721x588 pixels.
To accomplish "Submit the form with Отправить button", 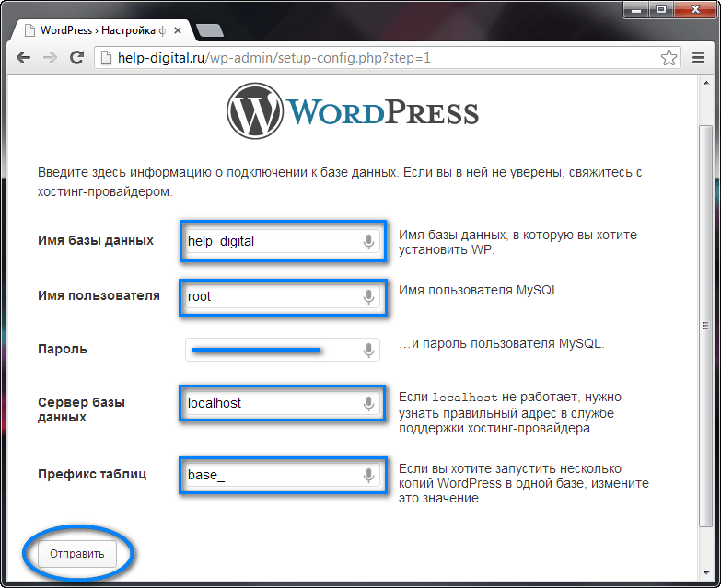I will point(76,554).
